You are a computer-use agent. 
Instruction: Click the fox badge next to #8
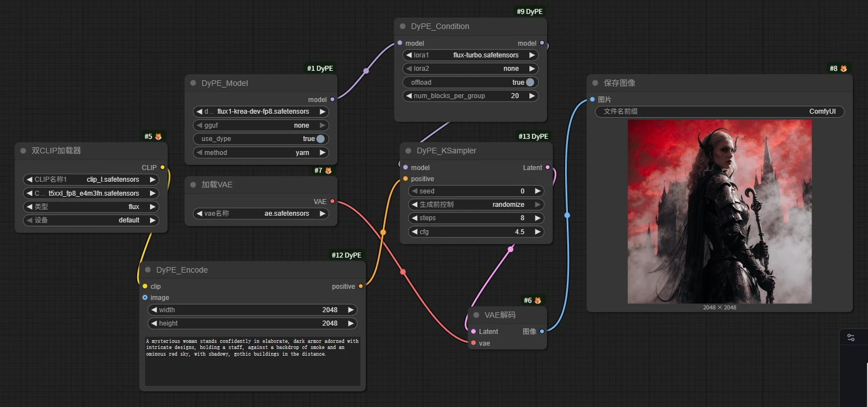click(843, 69)
